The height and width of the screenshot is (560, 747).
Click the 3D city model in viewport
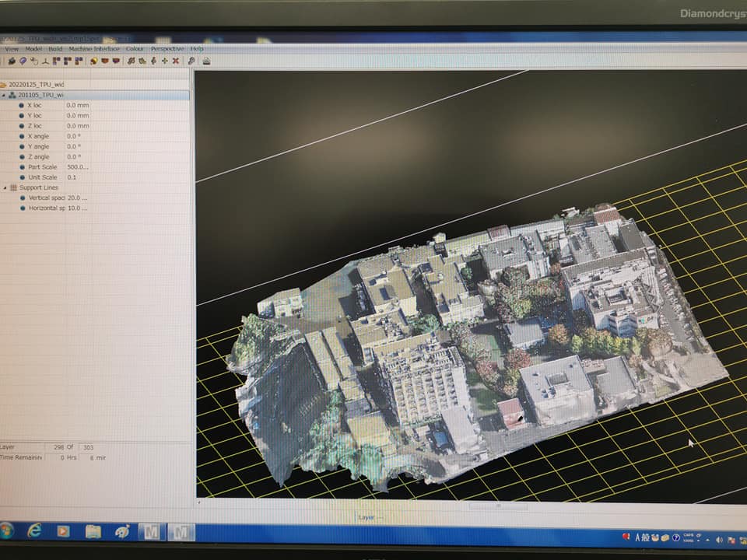(476, 348)
